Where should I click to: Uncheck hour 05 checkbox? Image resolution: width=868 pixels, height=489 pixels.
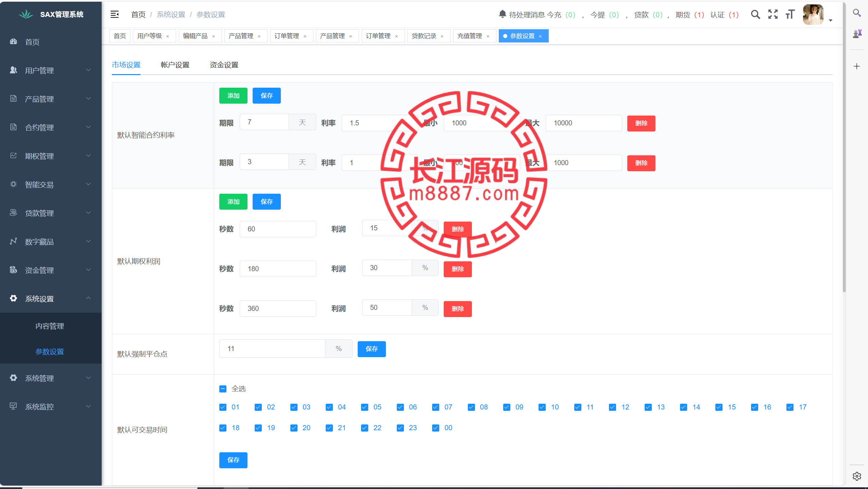364,407
